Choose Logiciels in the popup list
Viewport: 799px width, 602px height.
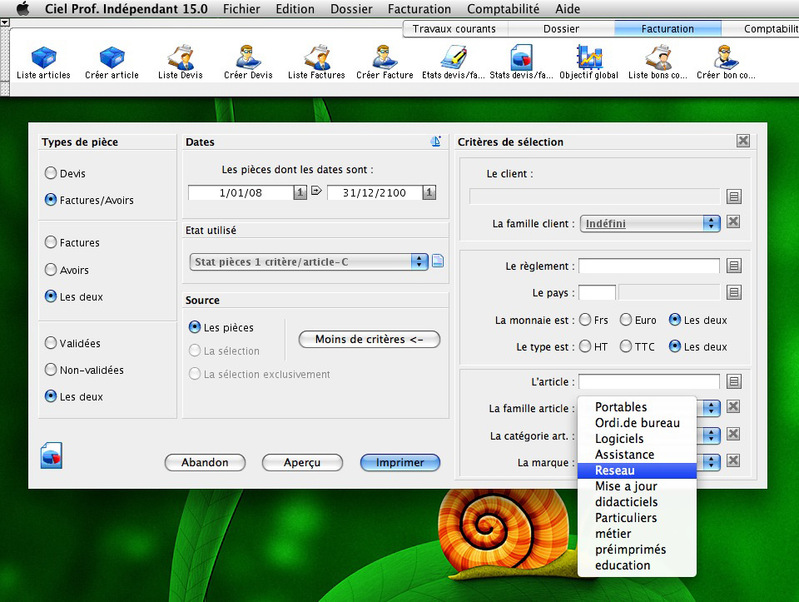click(x=637, y=438)
